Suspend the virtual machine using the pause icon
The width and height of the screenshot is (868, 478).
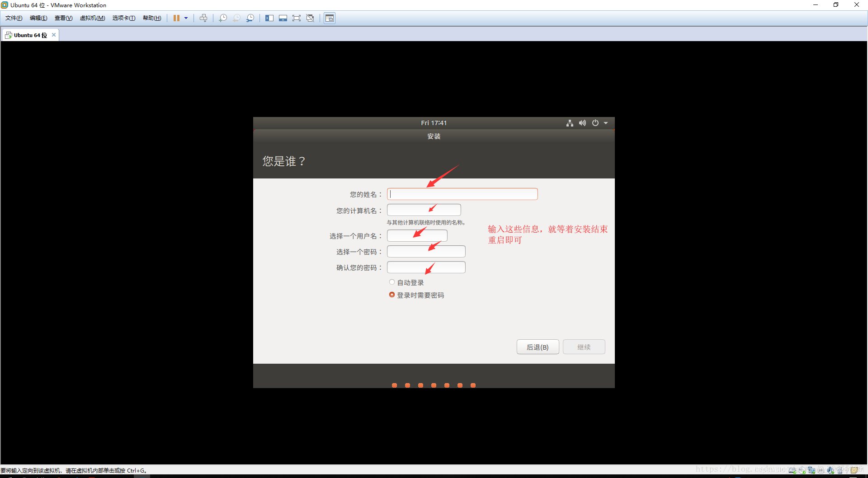[x=176, y=18]
